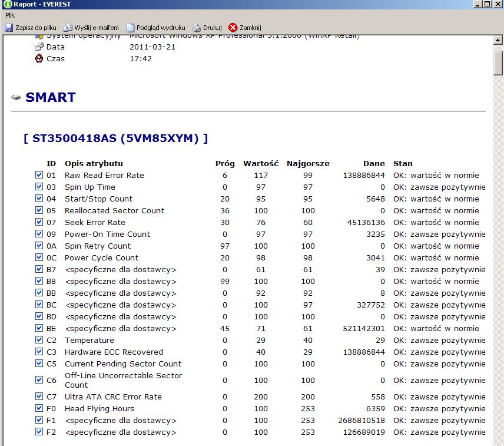This screenshot has width=504, height=446.
Task: Click the Zapisz do pliku floppy disk icon
Action: [9, 28]
